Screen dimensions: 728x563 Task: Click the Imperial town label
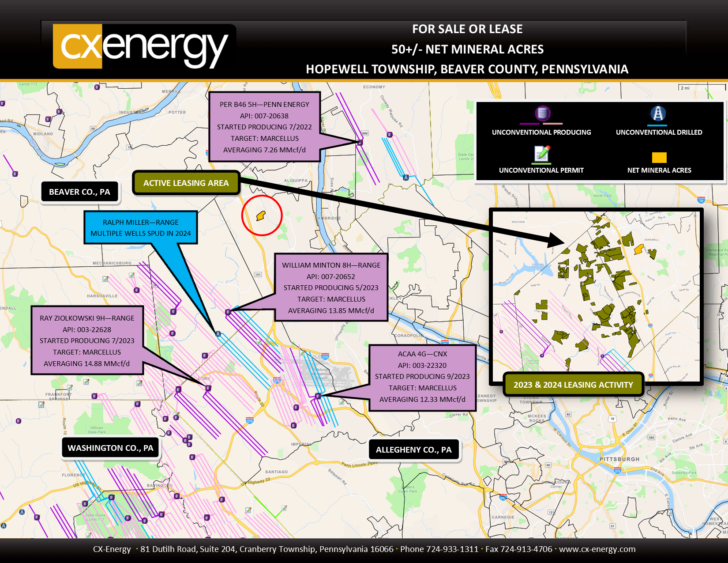coord(301,444)
